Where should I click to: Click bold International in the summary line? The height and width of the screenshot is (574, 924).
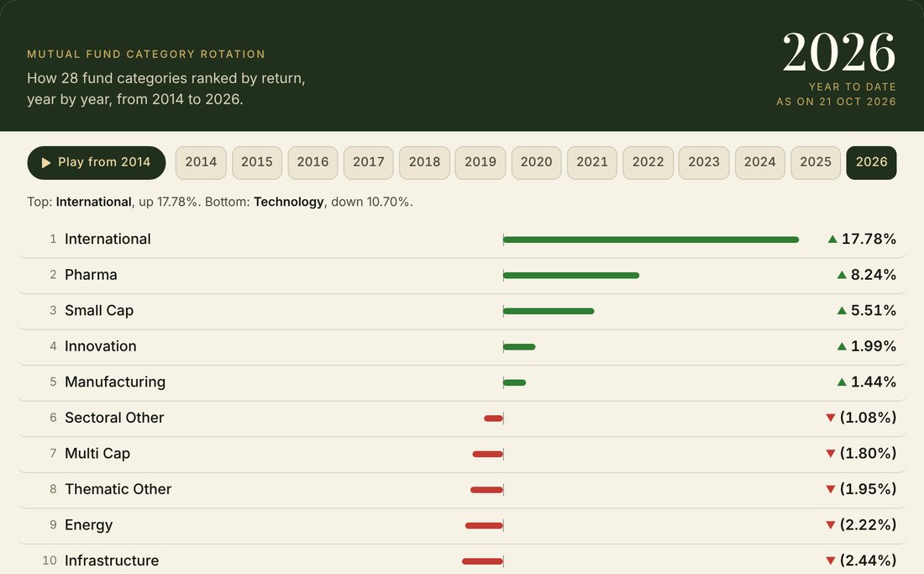94,203
